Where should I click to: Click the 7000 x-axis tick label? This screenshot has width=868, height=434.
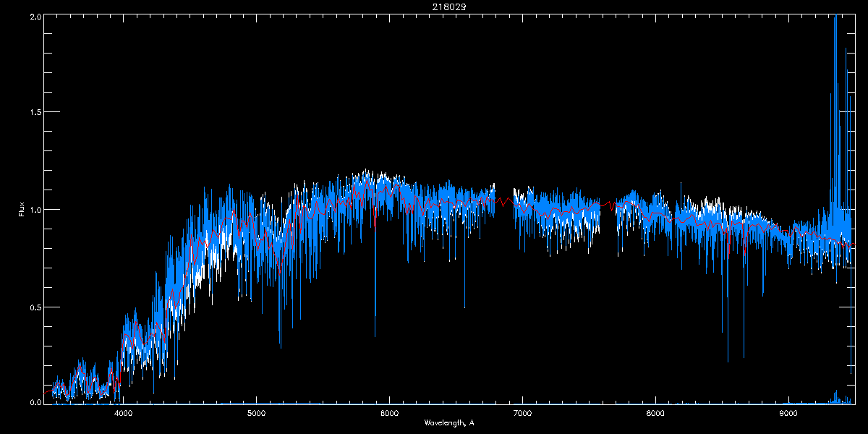[522, 413]
